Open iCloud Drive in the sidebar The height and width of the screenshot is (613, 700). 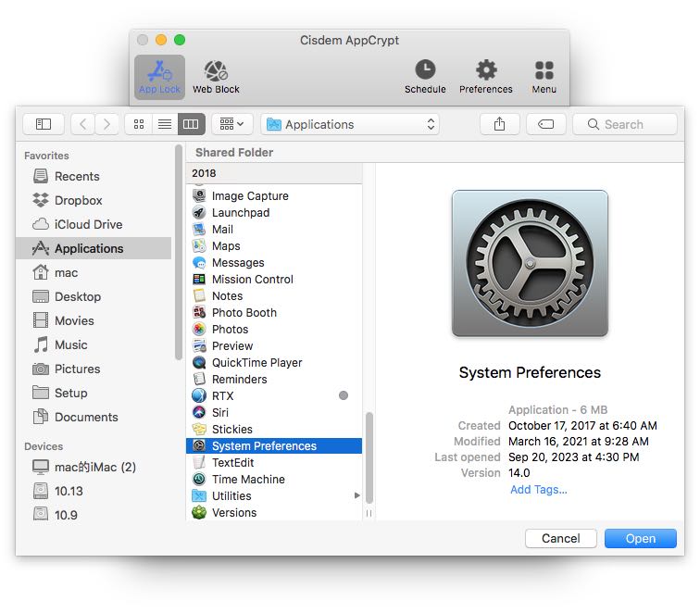94,224
